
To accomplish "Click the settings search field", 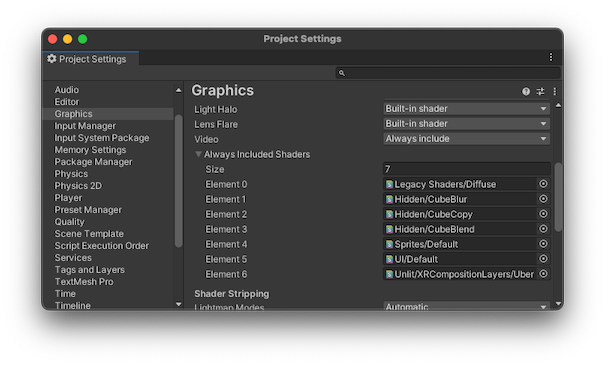I will click(448, 73).
